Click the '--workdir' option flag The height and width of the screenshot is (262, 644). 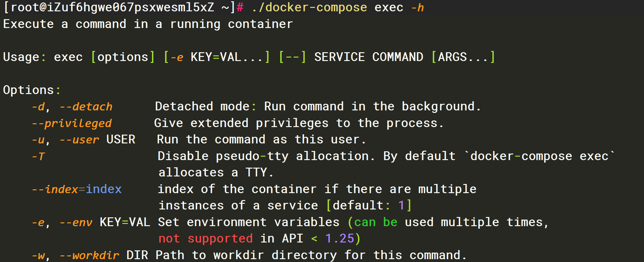pos(89,255)
